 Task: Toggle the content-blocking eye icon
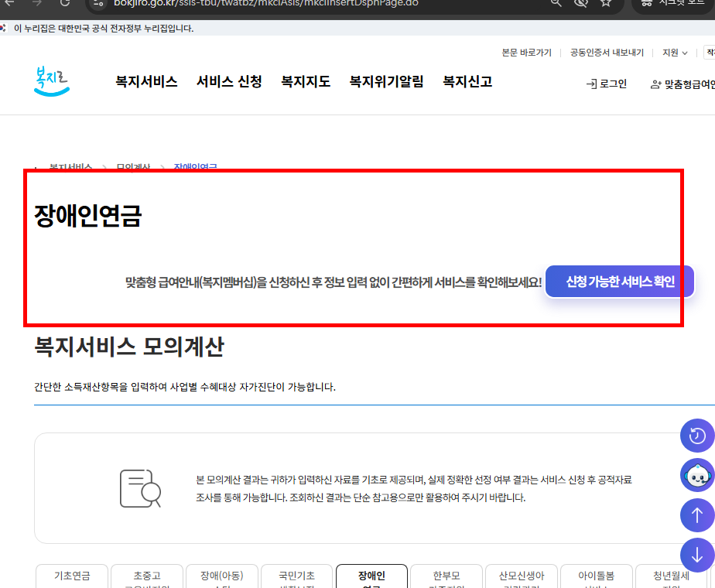(x=581, y=2)
